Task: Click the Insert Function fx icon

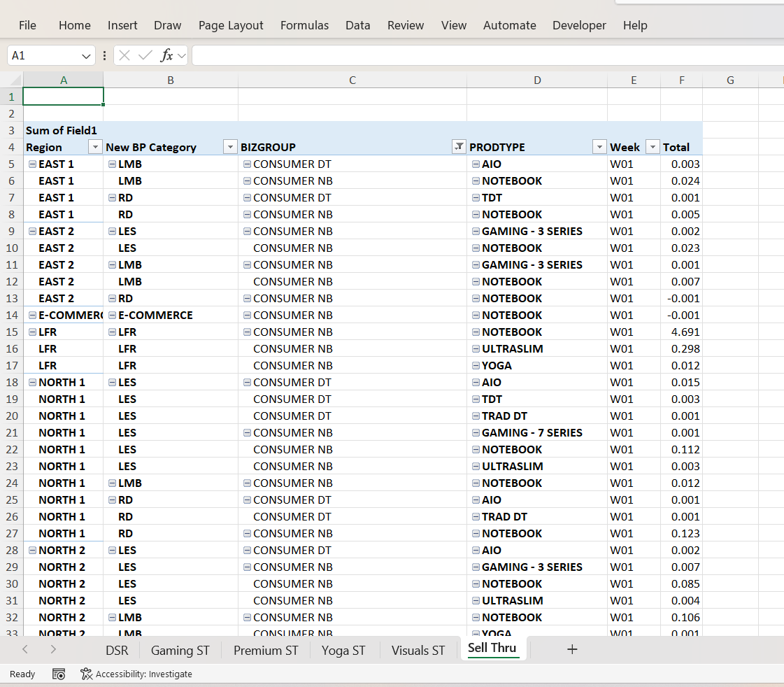Action: click(x=166, y=55)
